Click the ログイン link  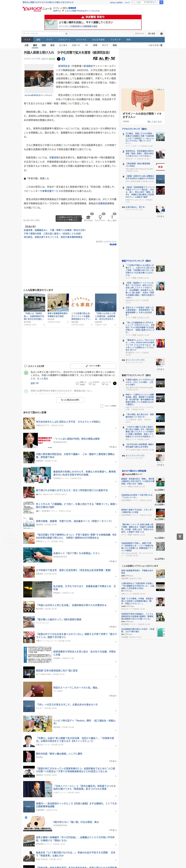[x=57, y=11]
